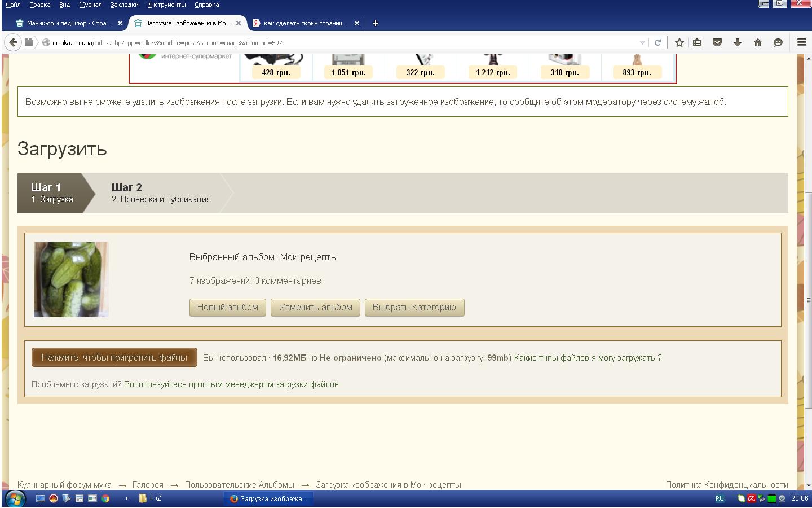Open the bookmarks list icon in toolbar
The image size is (812, 508).
click(698, 42)
